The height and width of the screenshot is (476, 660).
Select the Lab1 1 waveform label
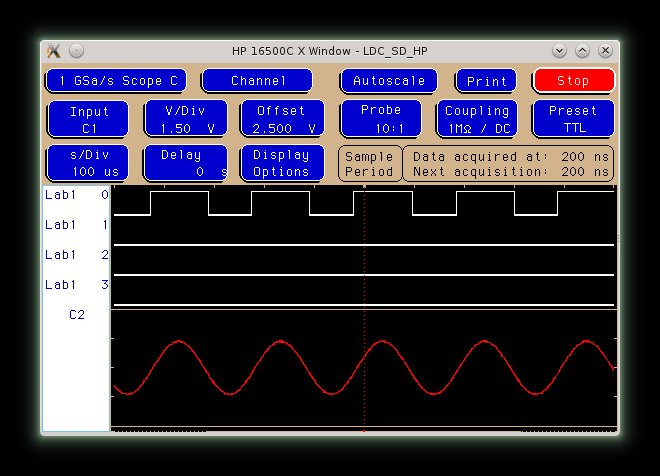[77, 225]
